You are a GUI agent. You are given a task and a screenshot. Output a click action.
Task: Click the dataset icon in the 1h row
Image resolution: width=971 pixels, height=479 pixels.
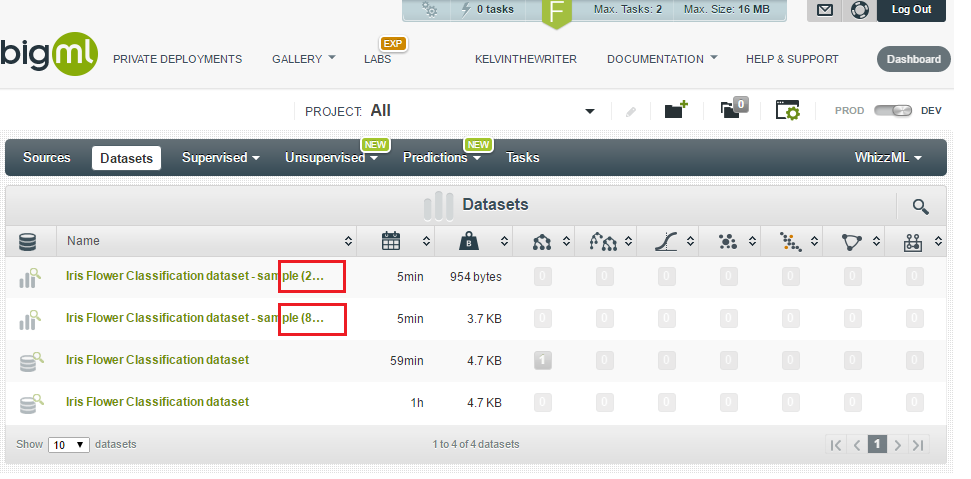pos(31,403)
